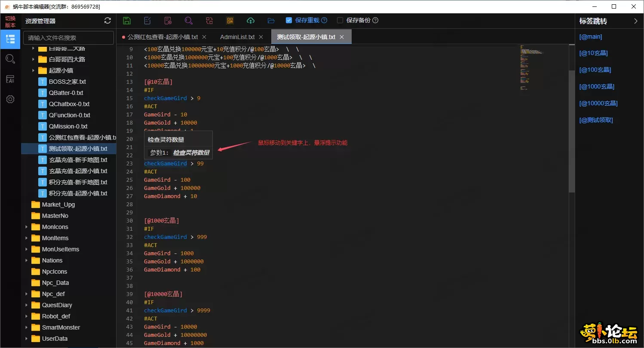Enable the 保存备份 checkbox
Screen dimensions: 644x348
(x=340, y=20)
